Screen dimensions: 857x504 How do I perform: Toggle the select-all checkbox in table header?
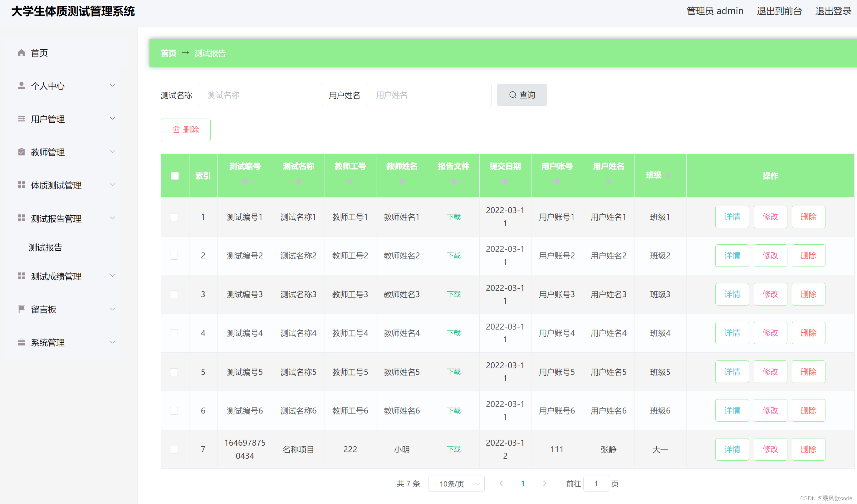coord(175,176)
